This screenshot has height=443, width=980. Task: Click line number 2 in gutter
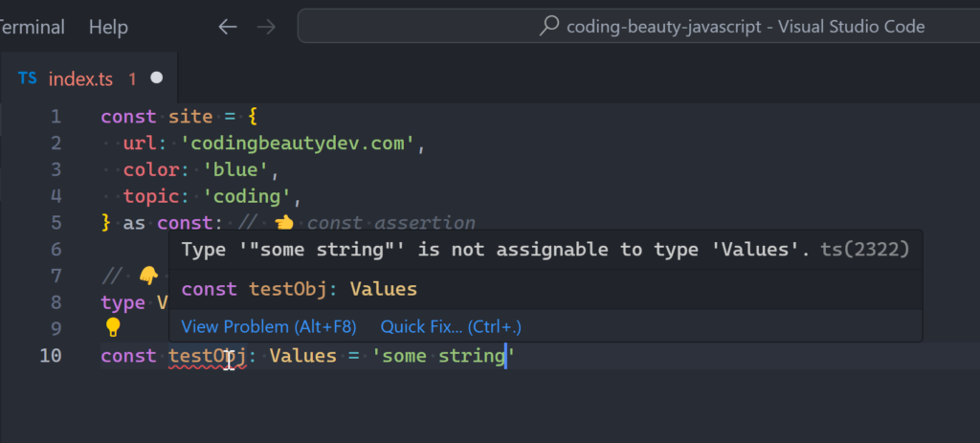click(x=56, y=144)
